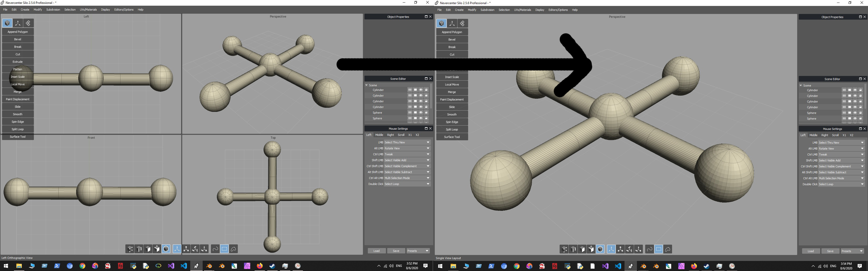Click display mode bars for top Cylinder, left window
The width and height of the screenshot is (868, 271).
410,90
